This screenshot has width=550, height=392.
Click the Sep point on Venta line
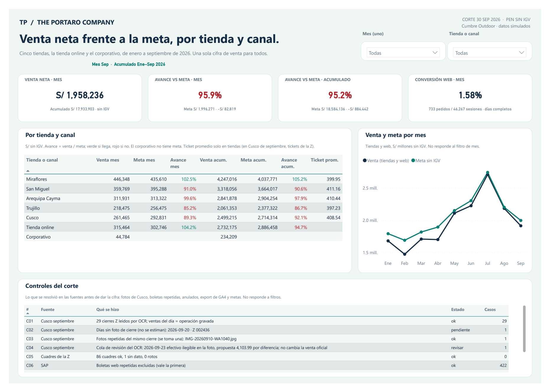coord(521,226)
